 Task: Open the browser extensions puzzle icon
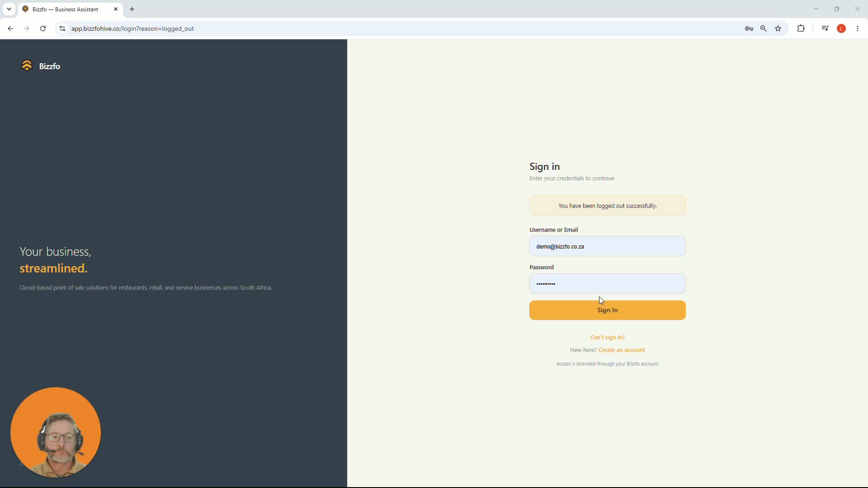point(801,28)
